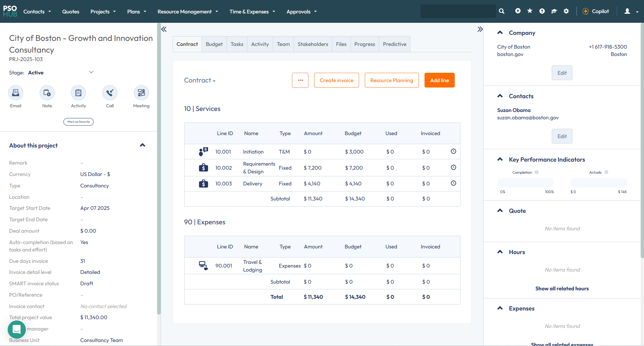The height and width of the screenshot is (346, 644).
Task: Schedule a Meeting using the meeting icon
Action: click(141, 93)
